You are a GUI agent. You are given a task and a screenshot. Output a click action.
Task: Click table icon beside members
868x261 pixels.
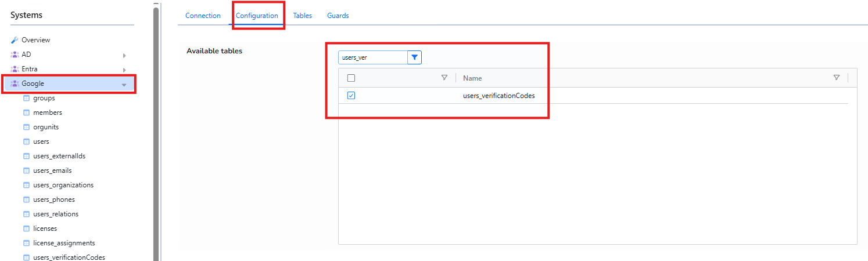click(x=27, y=113)
